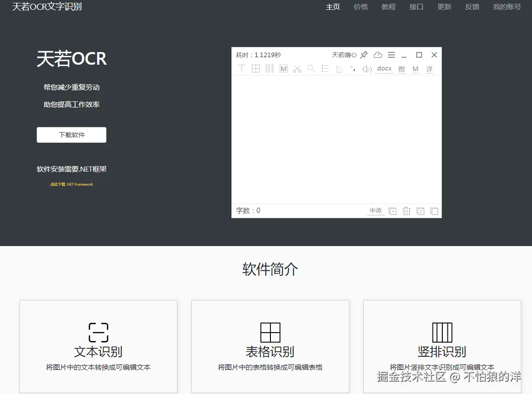532x394 pixels.
Task: Click the 竖排识别 heading
Action: click(x=442, y=352)
